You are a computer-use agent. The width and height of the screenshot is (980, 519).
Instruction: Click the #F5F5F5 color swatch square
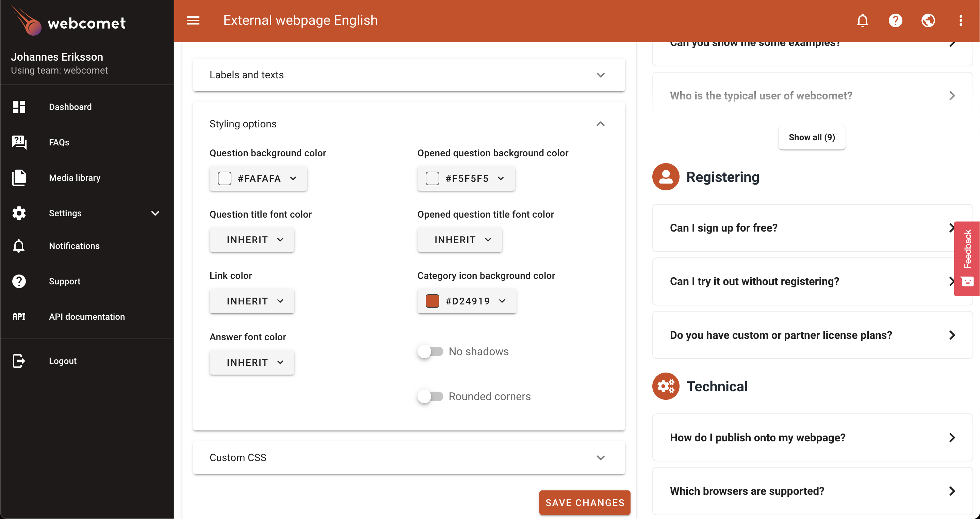[432, 178]
